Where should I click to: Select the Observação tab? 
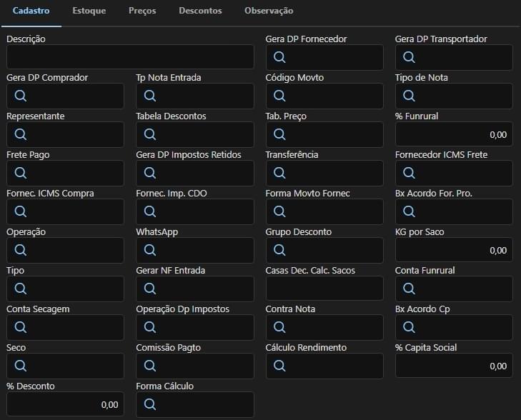point(269,11)
